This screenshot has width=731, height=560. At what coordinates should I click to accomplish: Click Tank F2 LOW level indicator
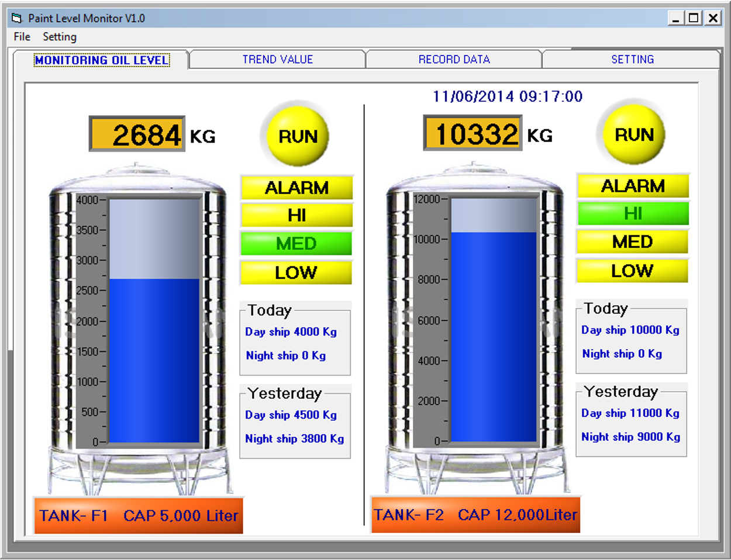(x=632, y=271)
